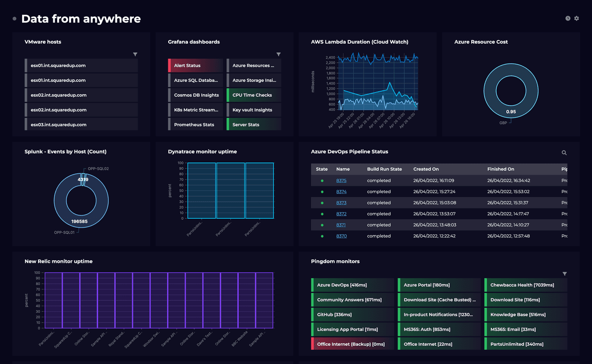The height and width of the screenshot is (364, 592).
Task: Open Download Site (Cache Busted) monitor
Action: click(x=439, y=299)
